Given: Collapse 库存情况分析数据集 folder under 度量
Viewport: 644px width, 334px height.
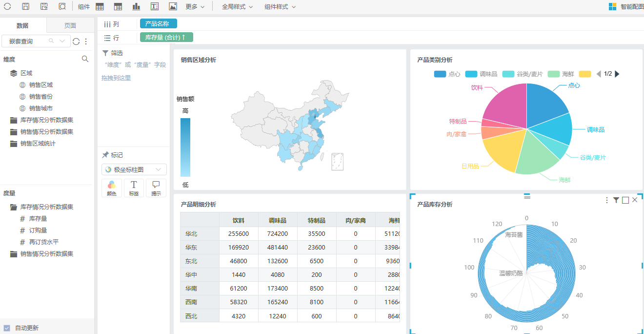Looking at the screenshot, I should coord(14,207).
